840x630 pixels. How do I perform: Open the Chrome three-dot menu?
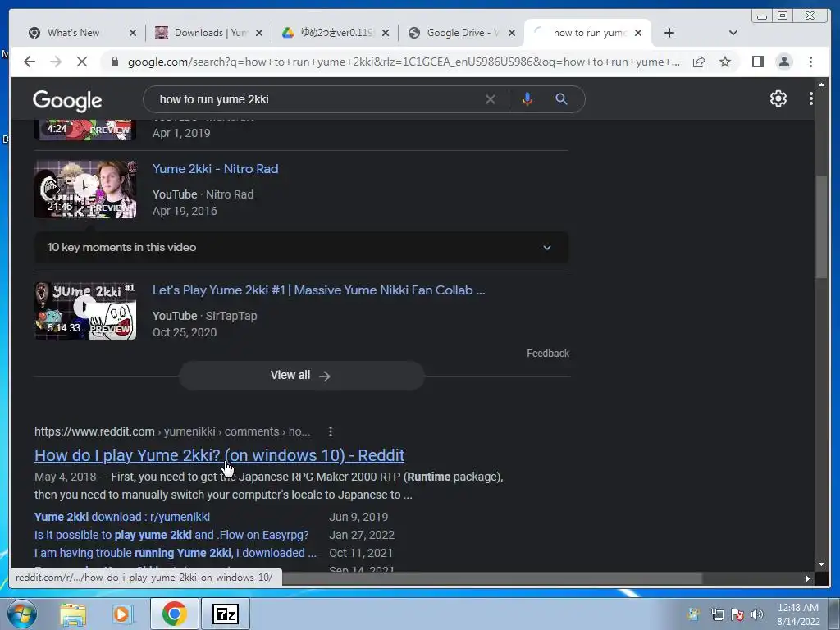point(810,62)
